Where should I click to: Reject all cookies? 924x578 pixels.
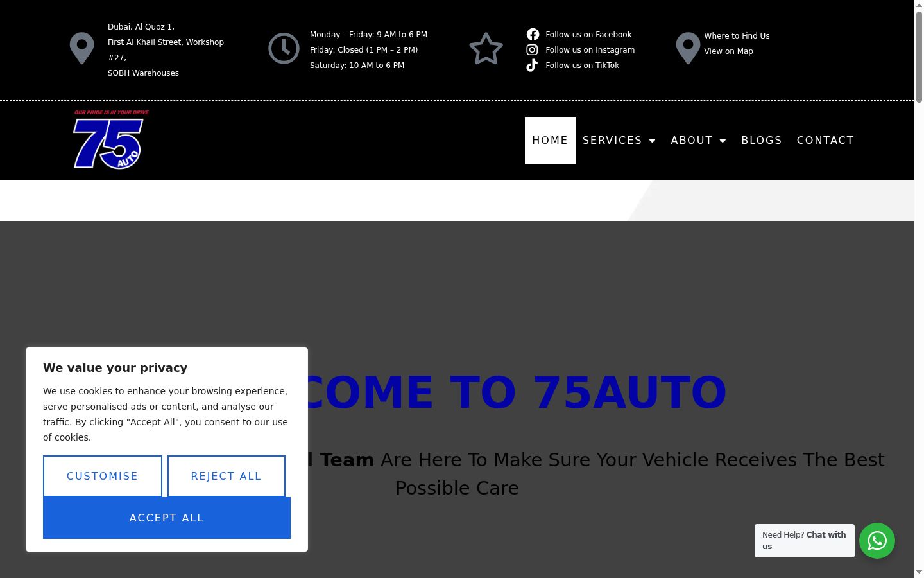pos(227,476)
